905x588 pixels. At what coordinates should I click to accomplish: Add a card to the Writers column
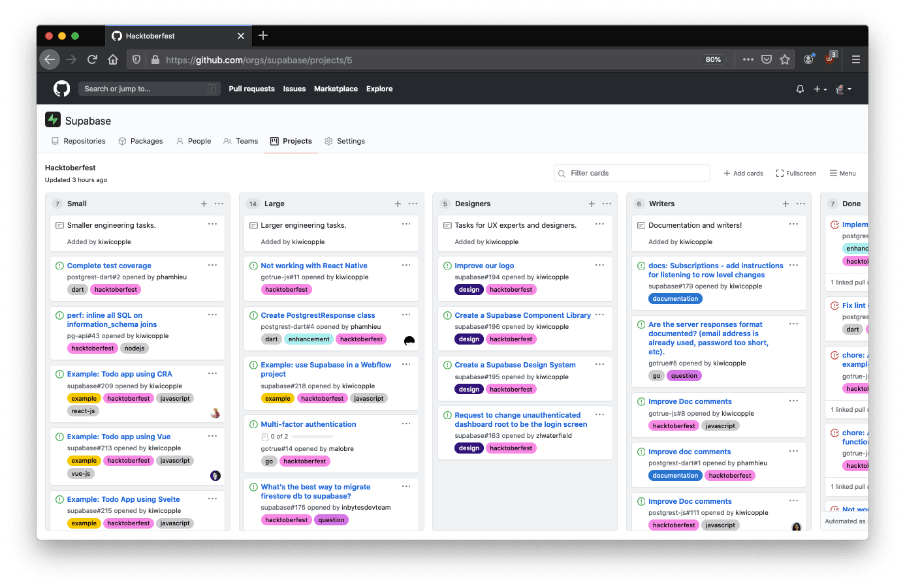786,204
